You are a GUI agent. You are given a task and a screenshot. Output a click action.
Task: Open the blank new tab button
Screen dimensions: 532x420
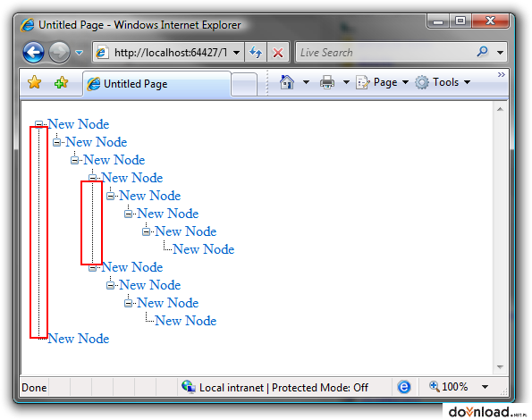coord(243,84)
